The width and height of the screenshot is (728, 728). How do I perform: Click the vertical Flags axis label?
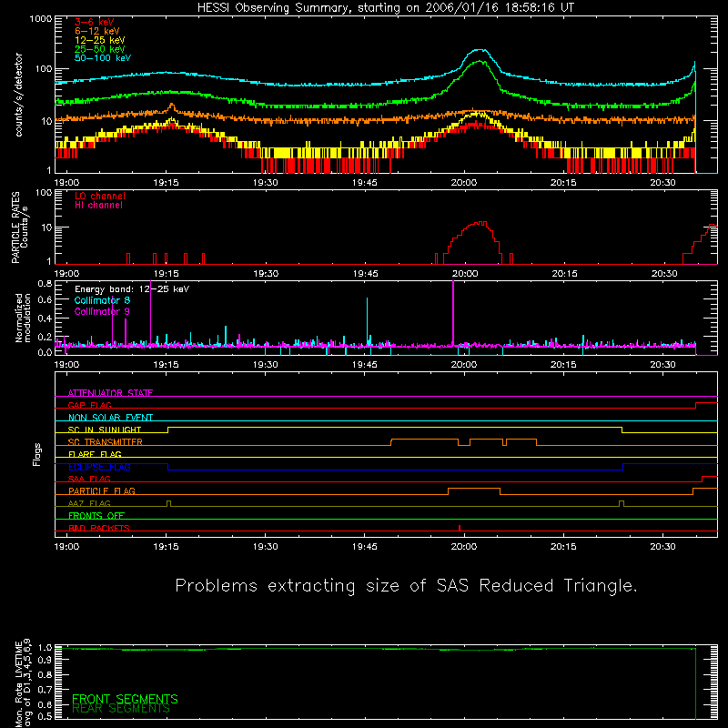(x=37, y=454)
